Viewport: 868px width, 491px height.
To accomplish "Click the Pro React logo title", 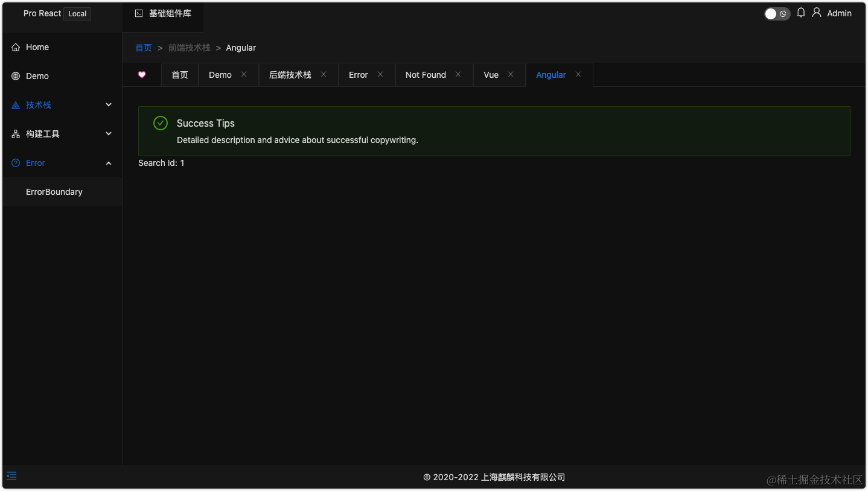I will (x=42, y=13).
